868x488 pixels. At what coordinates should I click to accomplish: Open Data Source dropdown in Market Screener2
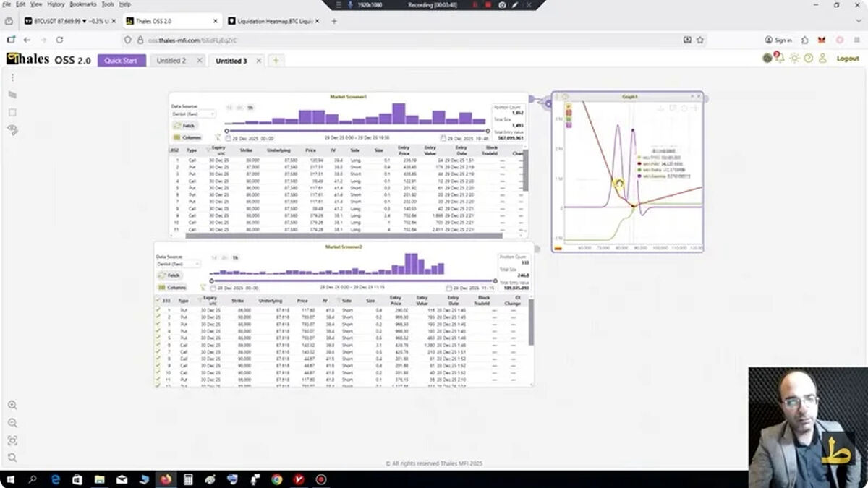[179, 265]
